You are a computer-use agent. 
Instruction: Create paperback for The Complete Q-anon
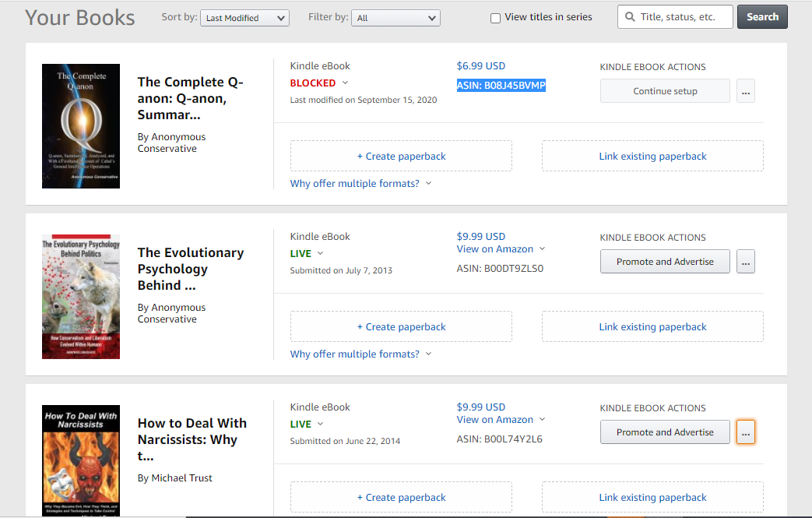402,156
